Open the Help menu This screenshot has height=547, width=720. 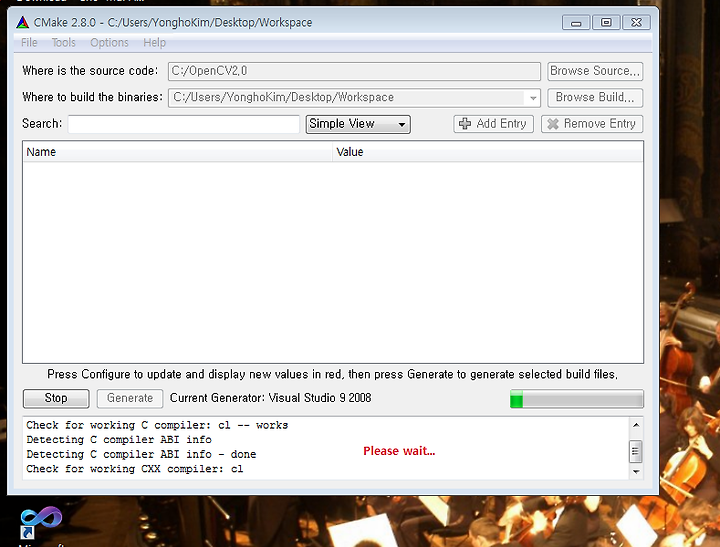(154, 43)
